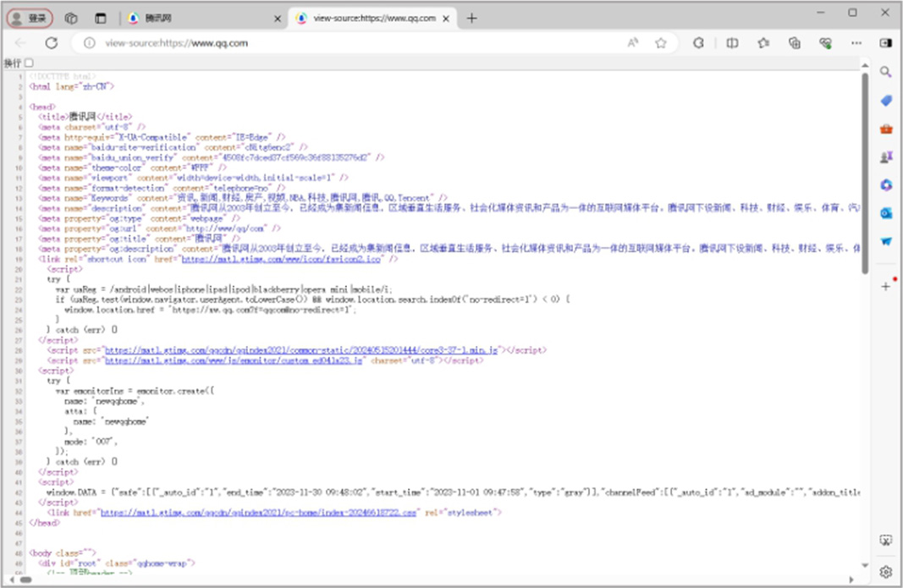Open sidebar search with the magnifier icon
Image resolution: width=903 pixels, height=588 pixels.
(886, 72)
